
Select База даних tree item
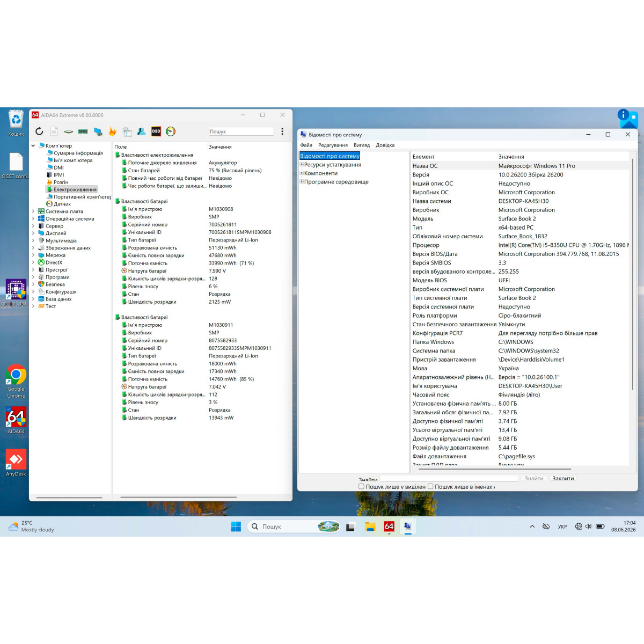click(58, 299)
